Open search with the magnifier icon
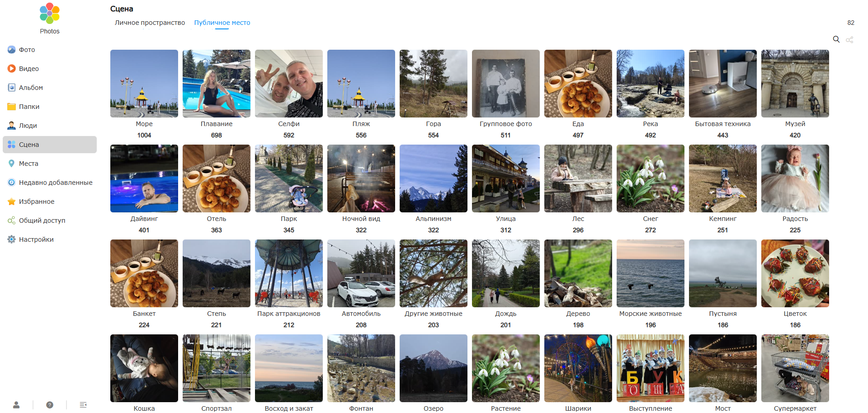The image size is (868, 413). click(836, 39)
